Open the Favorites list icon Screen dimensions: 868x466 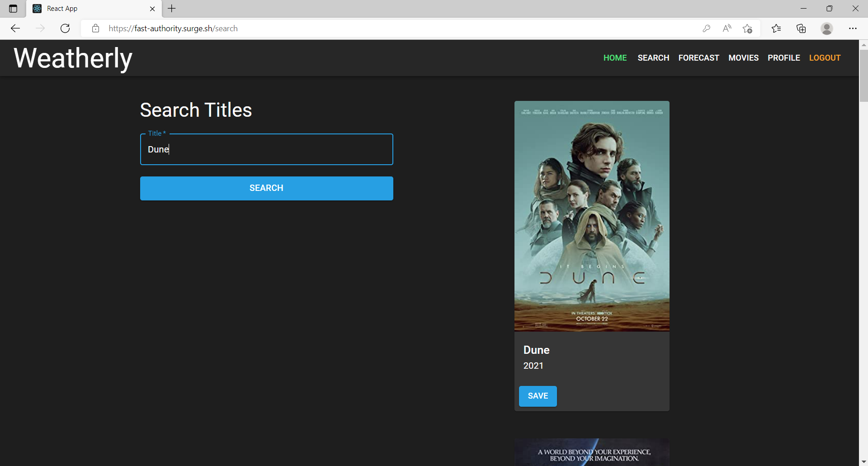(776, 29)
